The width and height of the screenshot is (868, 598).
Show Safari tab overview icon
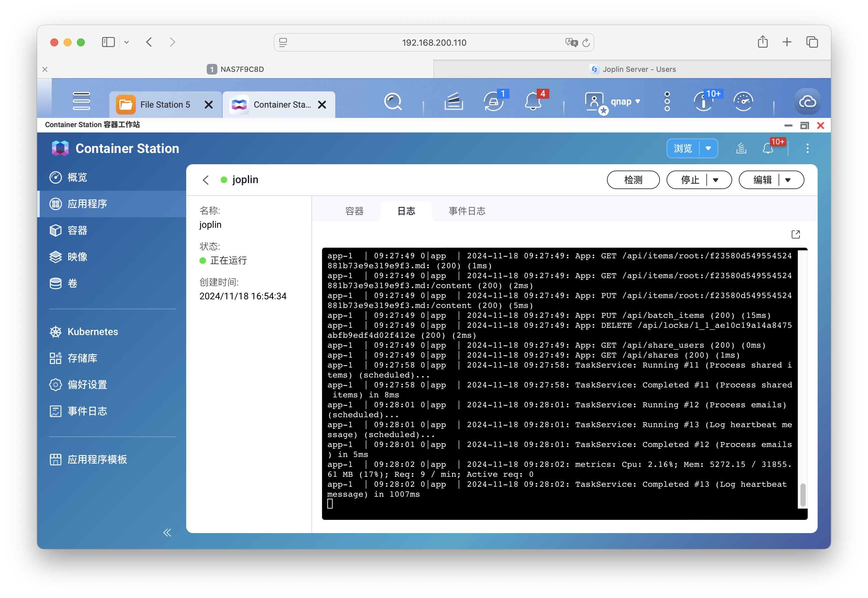pyautogui.click(x=812, y=42)
